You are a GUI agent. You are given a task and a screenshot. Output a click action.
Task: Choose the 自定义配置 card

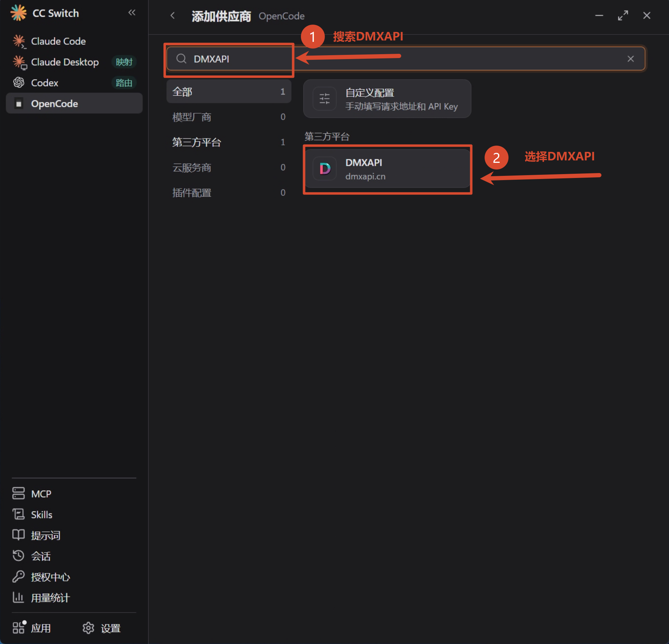point(387,99)
